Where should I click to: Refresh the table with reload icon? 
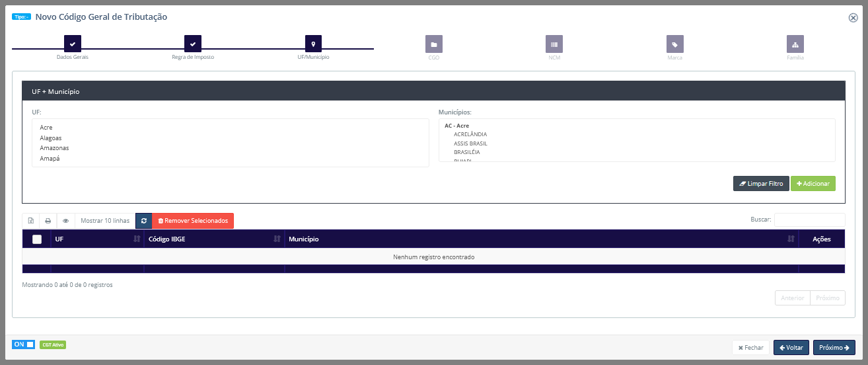coord(144,221)
